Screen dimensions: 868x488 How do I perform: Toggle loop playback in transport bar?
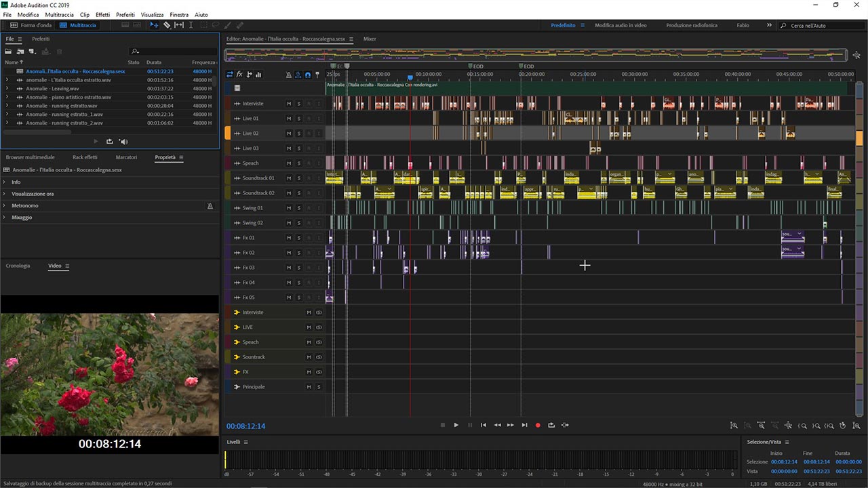pos(551,425)
